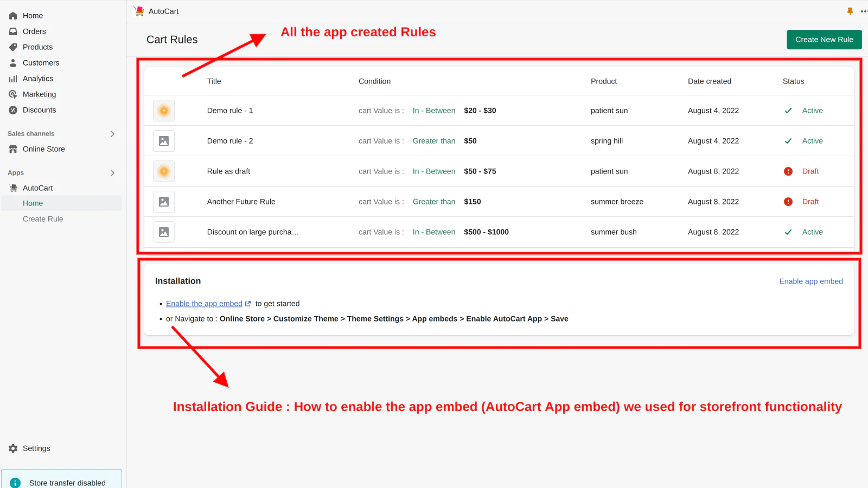Click the Marketing target icon
The height and width of the screenshot is (488, 868).
pyautogui.click(x=13, y=94)
